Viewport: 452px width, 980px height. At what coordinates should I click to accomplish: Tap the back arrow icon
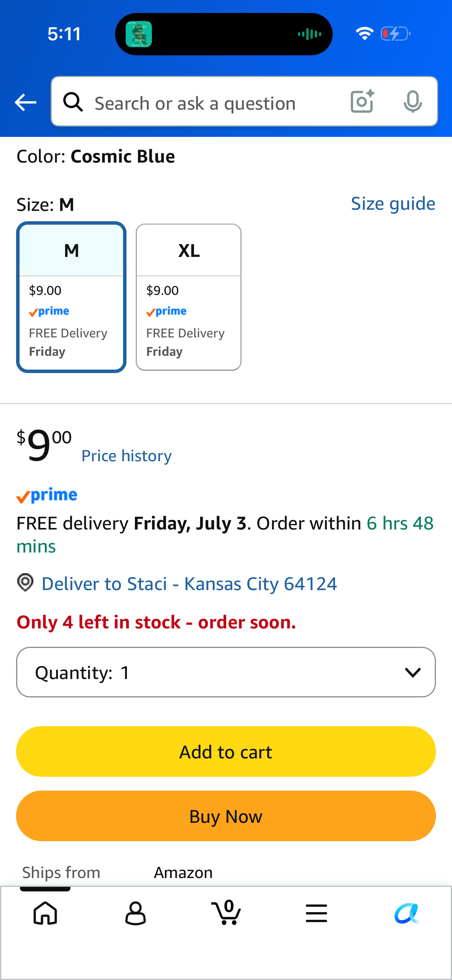[25, 102]
